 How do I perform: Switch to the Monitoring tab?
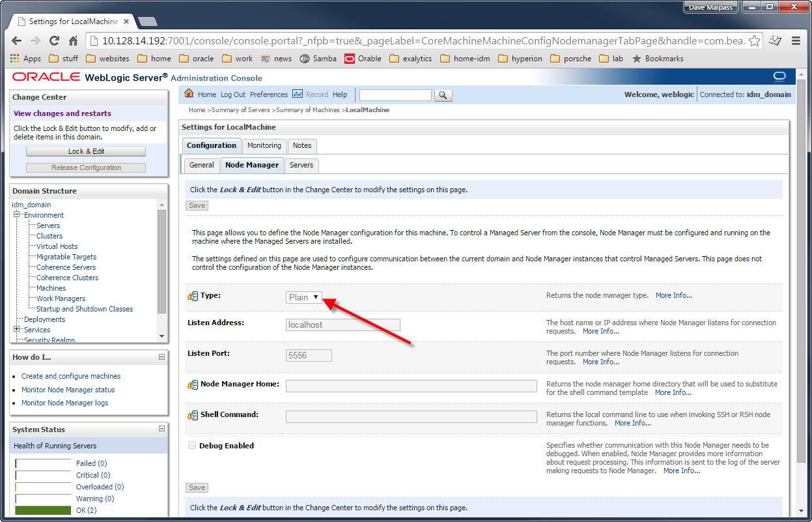click(x=264, y=145)
